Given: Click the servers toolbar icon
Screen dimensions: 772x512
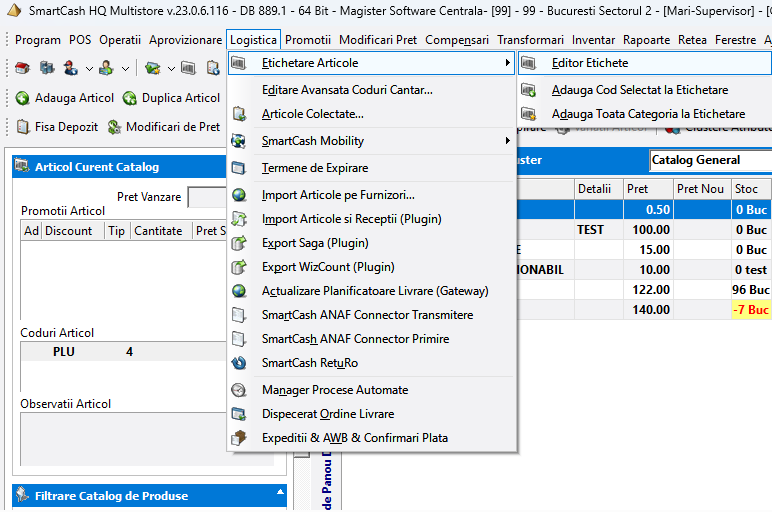Looking at the screenshot, I should [x=47, y=68].
